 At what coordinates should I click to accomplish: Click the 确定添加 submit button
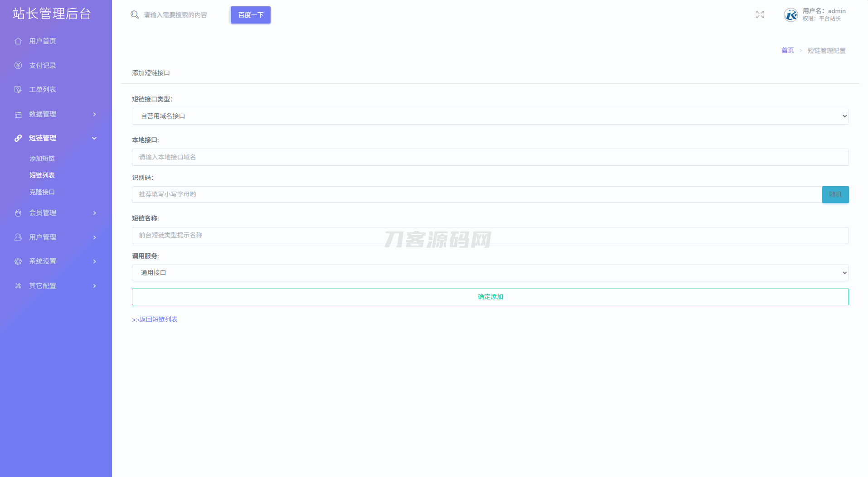(x=490, y=297)
